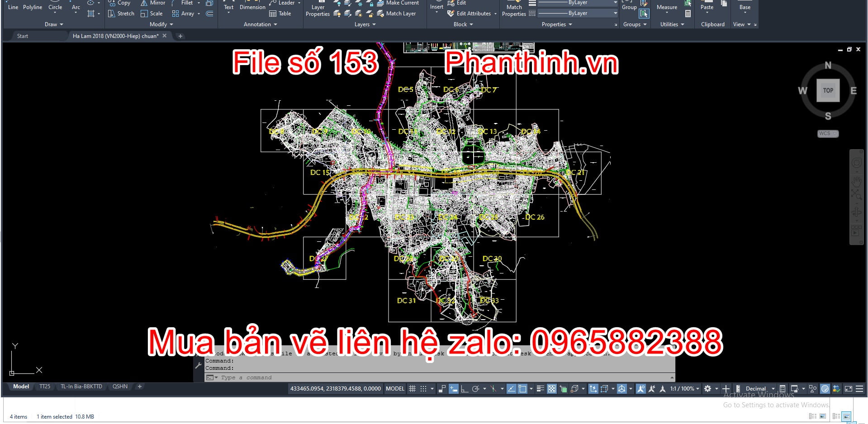
Task: Open annotation scale 1:1 / 100% dropdown
Action: click(x=684, y=388)
